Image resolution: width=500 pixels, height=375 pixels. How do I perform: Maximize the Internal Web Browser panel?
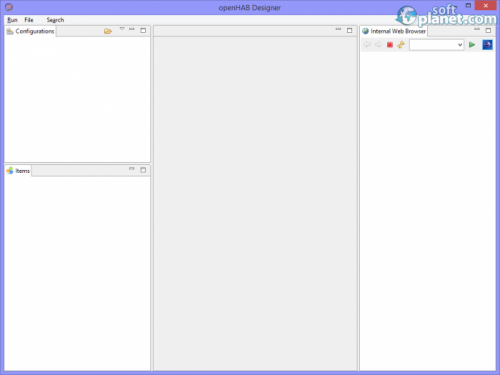click(x=488, y=30)
